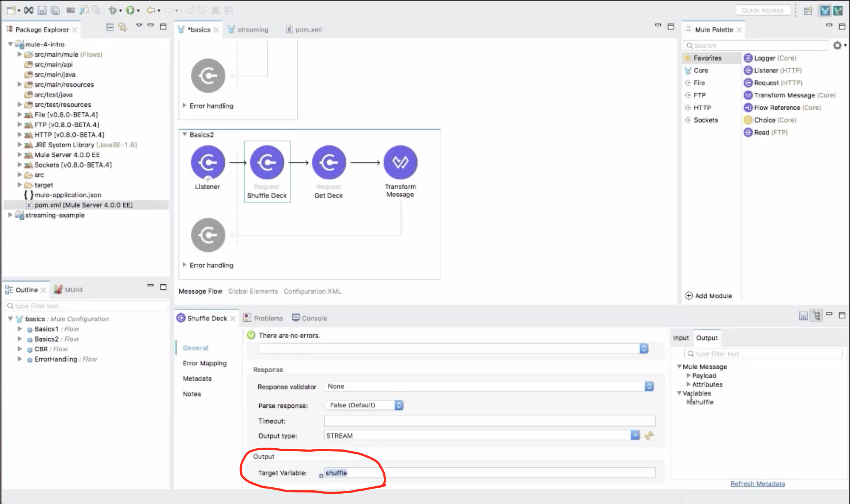
Task: Switch to the Configuration XML tab
Action: coord(312,291)
